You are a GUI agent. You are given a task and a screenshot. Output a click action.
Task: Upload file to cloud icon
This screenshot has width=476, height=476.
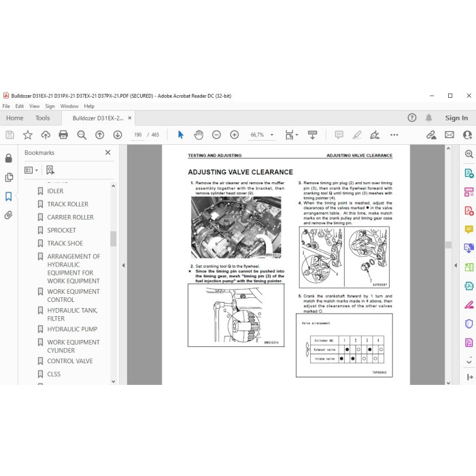(46, 135)
